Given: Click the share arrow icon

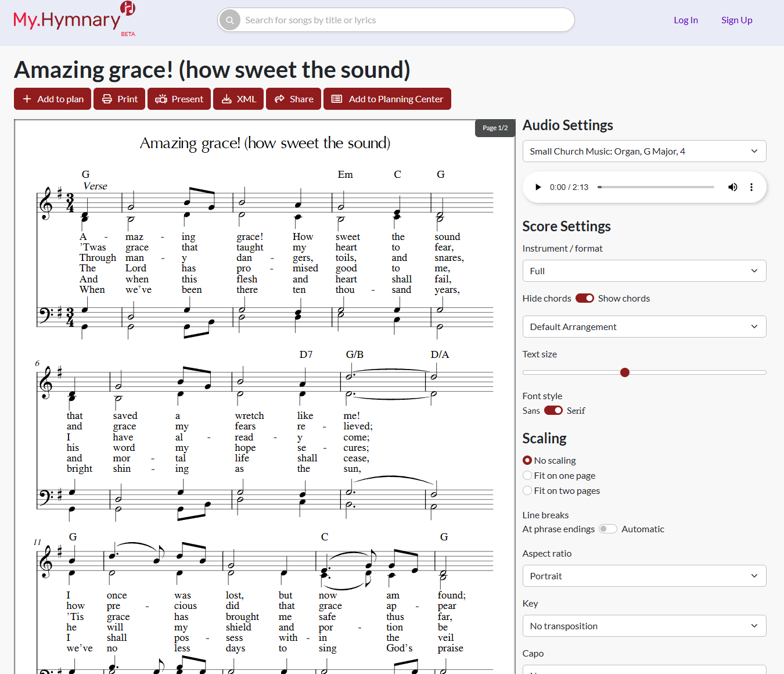Looking at the screenshot, I should tap(279, 99).
